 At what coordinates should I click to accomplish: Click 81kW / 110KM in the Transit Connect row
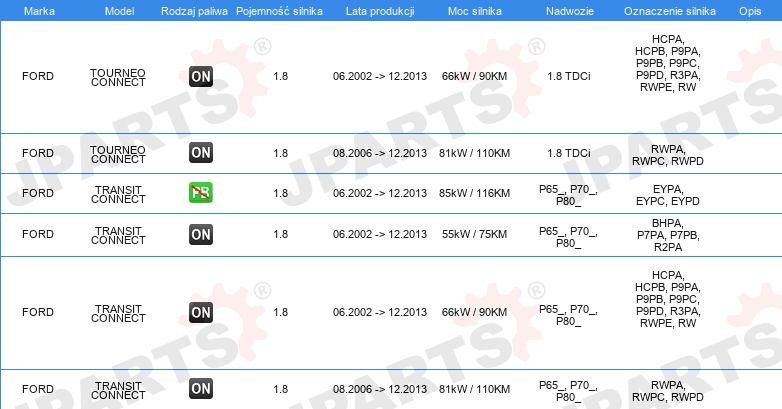(x=474, y=389)
